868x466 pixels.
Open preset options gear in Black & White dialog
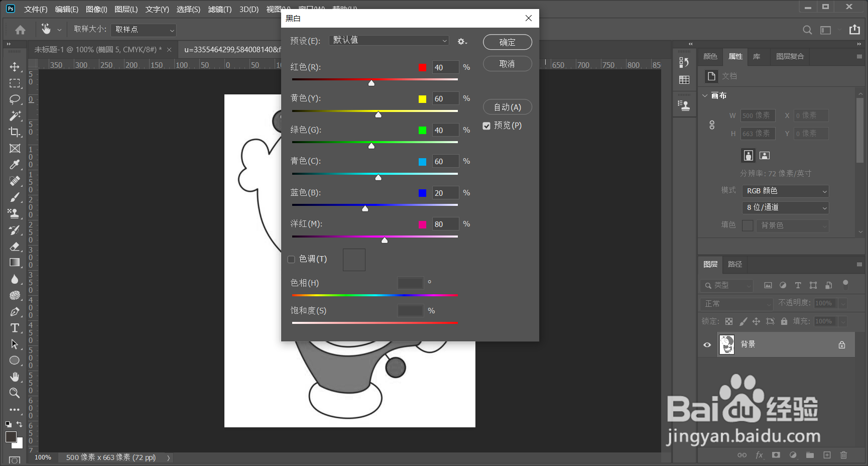click(x=462, y=42)
